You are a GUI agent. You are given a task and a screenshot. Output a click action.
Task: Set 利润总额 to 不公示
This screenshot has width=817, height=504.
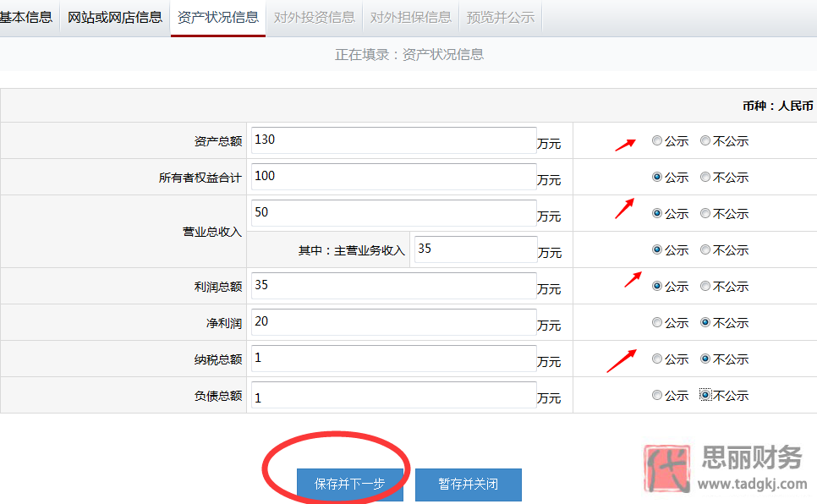705,286
